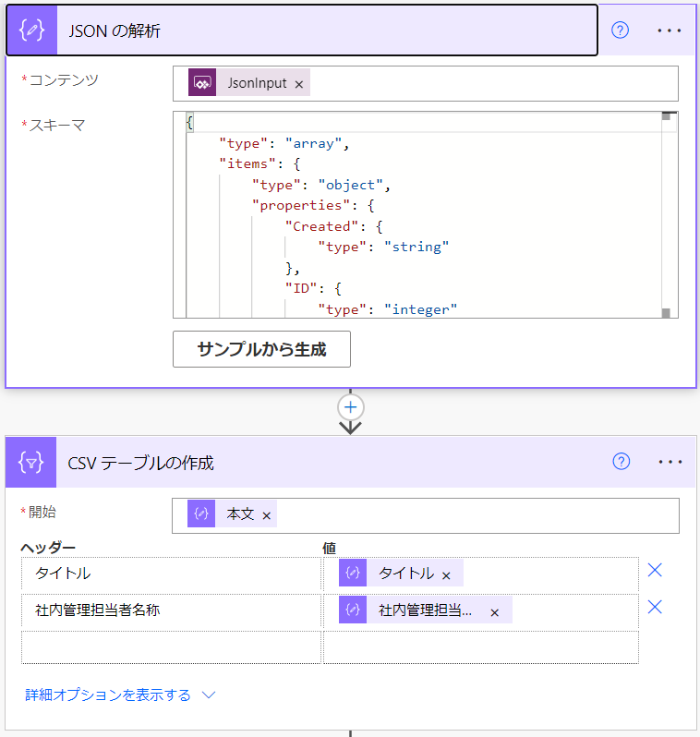Open the JSON の解析 more options menu
Viewport: 700px width, 737px height.
point(669,30)
